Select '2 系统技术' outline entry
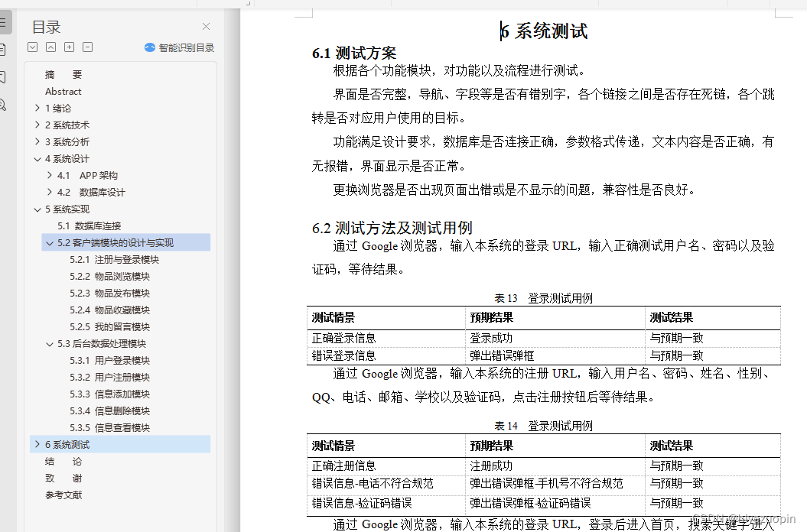 pos(67,125)
